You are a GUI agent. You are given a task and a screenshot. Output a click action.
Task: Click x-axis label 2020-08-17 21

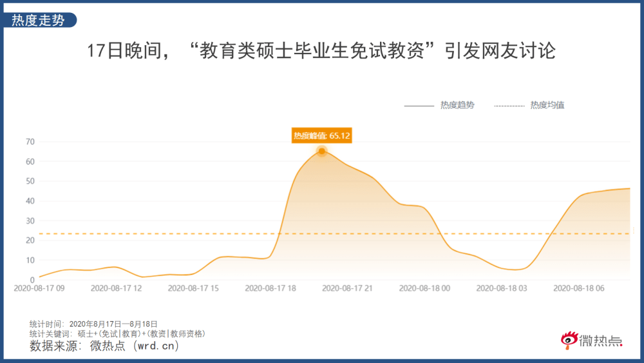(x=347, y=288)
